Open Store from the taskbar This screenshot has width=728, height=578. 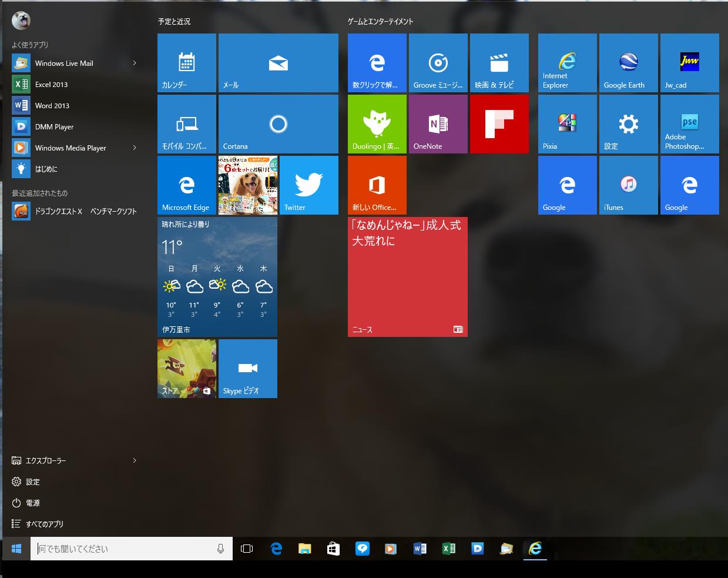pos(333,549)
